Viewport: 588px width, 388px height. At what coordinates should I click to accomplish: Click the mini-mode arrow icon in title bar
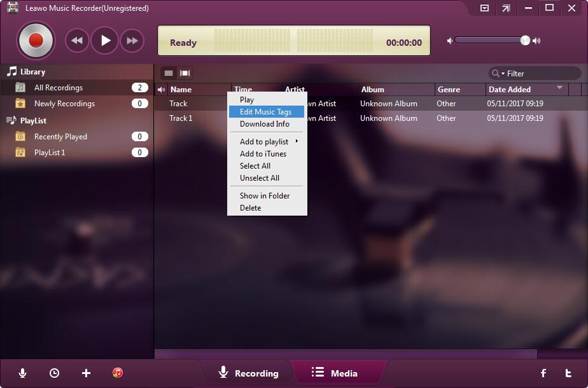tap(507, 8)
